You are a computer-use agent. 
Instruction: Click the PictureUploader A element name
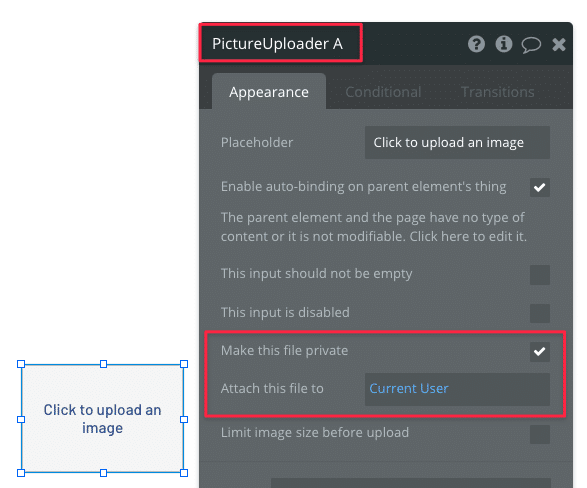click(x=277, y=44)
